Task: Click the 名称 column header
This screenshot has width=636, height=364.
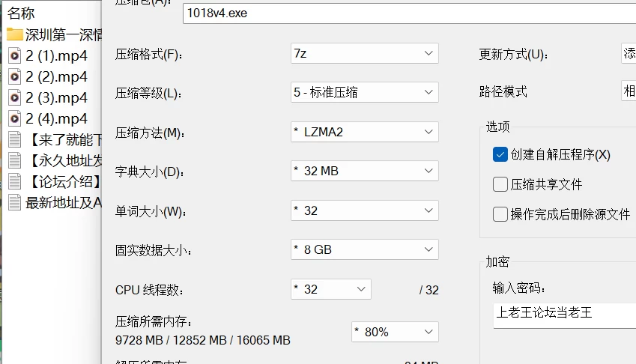Action: (21, 13)
